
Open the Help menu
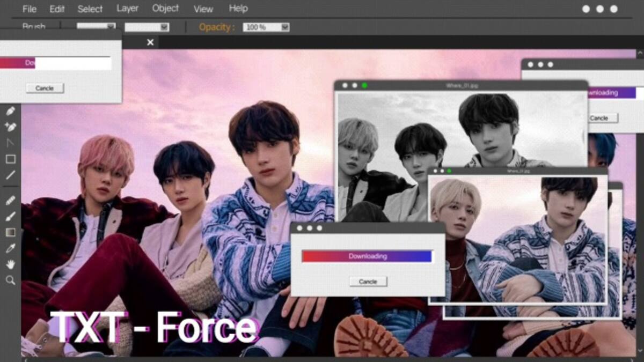point(238,9)
